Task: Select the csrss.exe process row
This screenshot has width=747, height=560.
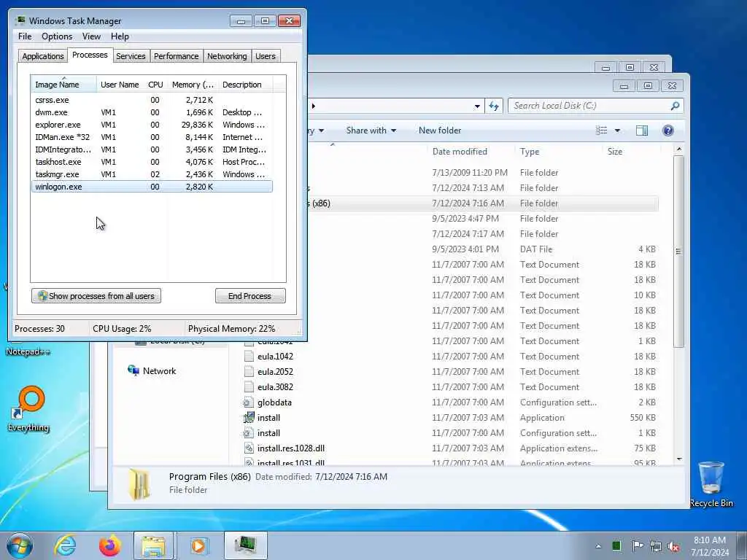Action: pos(152,100)
